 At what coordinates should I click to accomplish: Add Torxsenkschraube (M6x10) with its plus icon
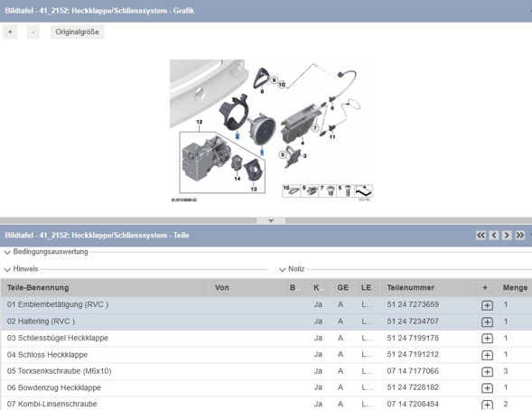pyautogui.click(x=487, y=372)
